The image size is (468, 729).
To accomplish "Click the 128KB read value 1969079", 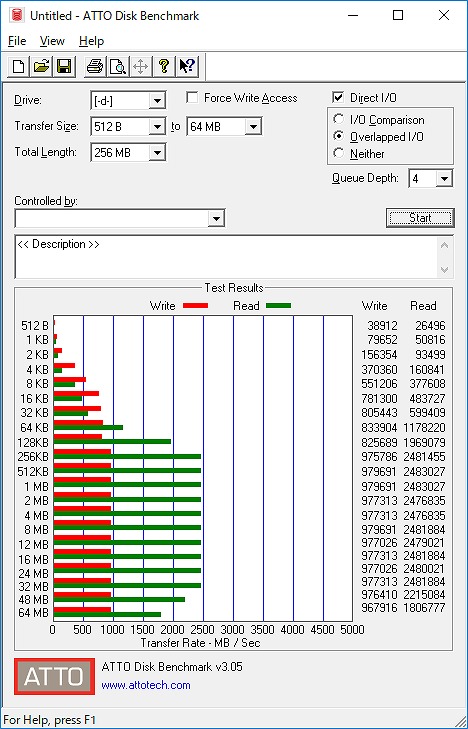I will point(424,442).
